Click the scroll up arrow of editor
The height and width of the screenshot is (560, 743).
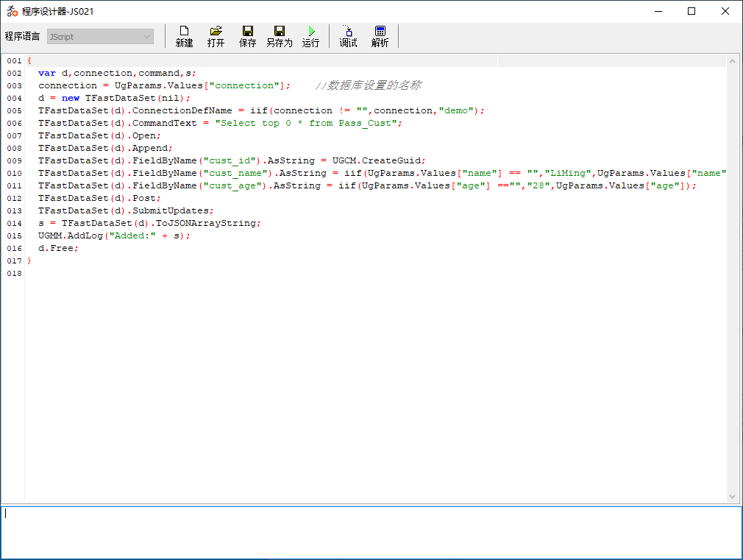pyautogui.click(x=732, y=61)
